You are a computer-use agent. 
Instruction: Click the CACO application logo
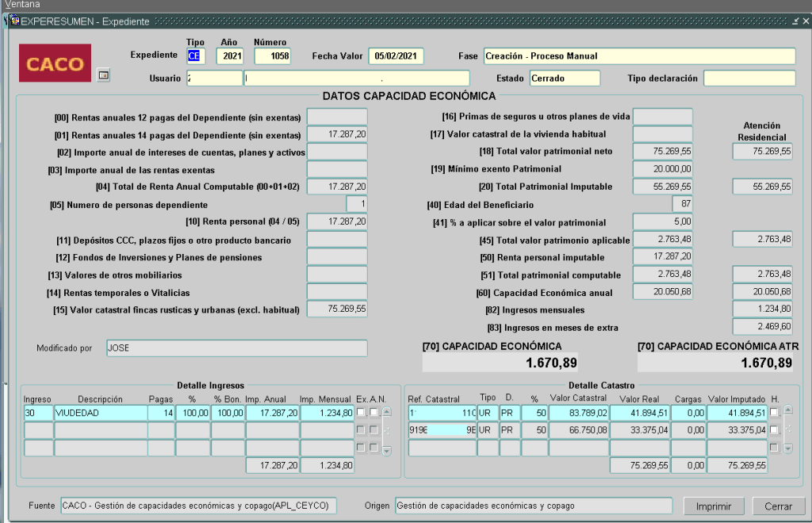pos(55,63)
